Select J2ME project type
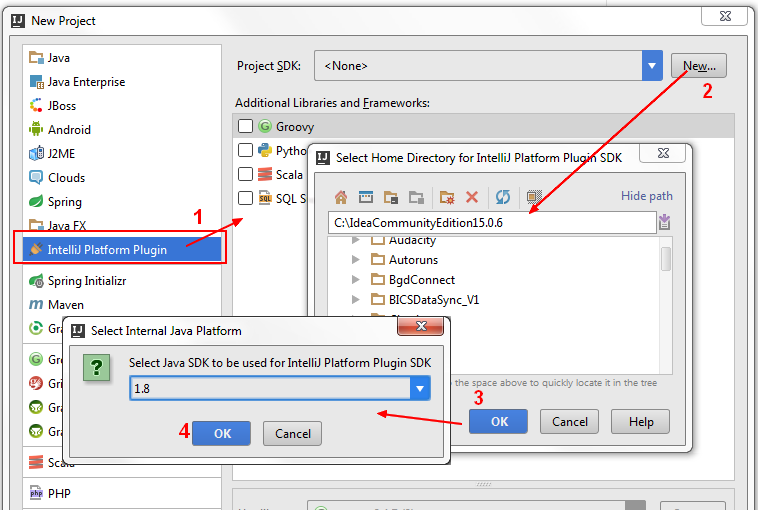Image resolution: width=758 pixels, height=510 pixels. point(122,154)
